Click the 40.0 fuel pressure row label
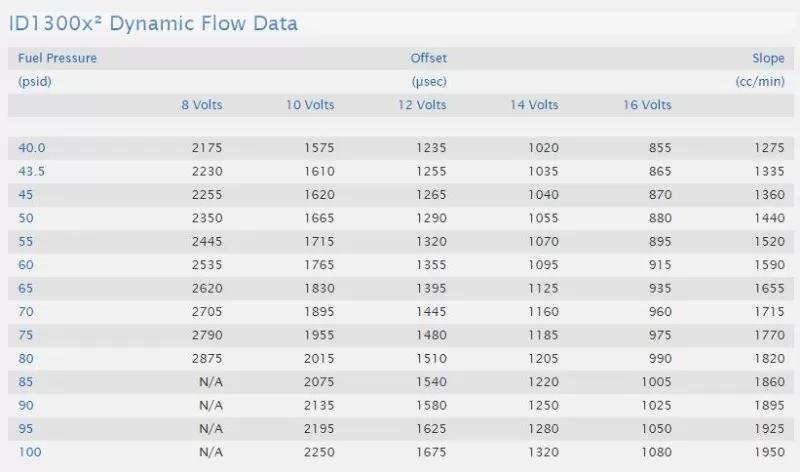The image size is (800, 472). [x=32, y=148]
